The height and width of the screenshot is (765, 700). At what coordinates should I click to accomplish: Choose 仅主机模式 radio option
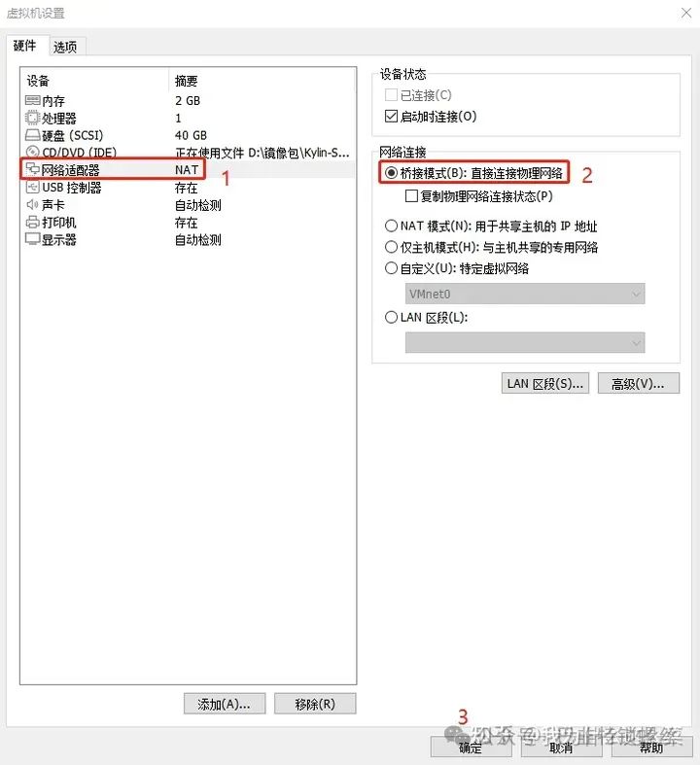[x=391, y=247]
